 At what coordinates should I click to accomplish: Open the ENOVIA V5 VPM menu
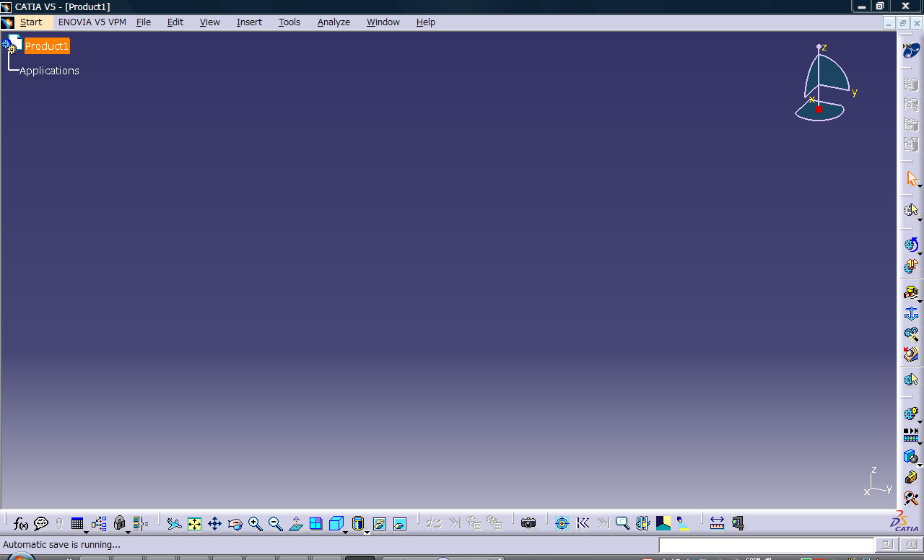point(92,22)
